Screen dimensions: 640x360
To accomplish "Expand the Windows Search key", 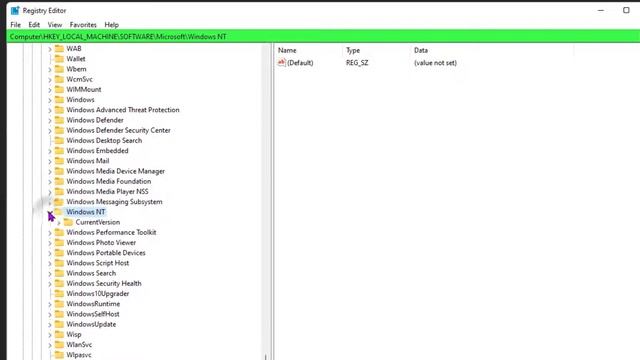I will pos(50,273).
